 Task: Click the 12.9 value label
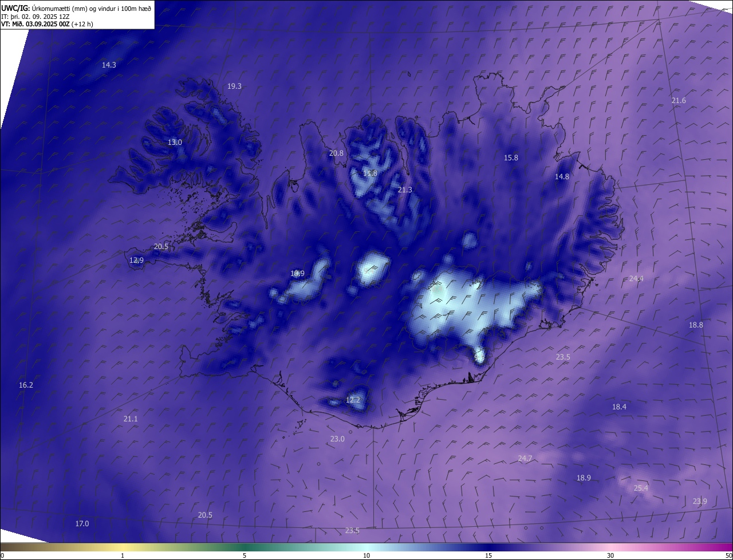tap(136, 261)
